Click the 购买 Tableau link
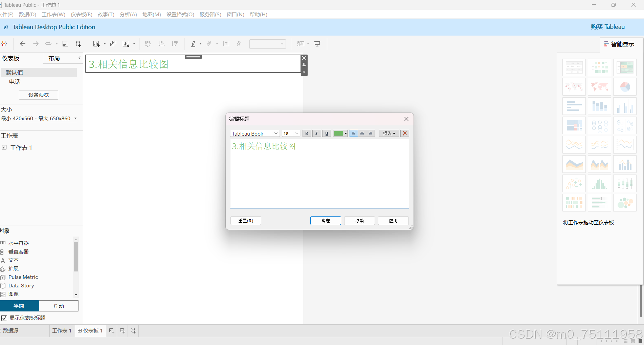The height and width of the screenshot is (345, 644). tap(608, 27)
